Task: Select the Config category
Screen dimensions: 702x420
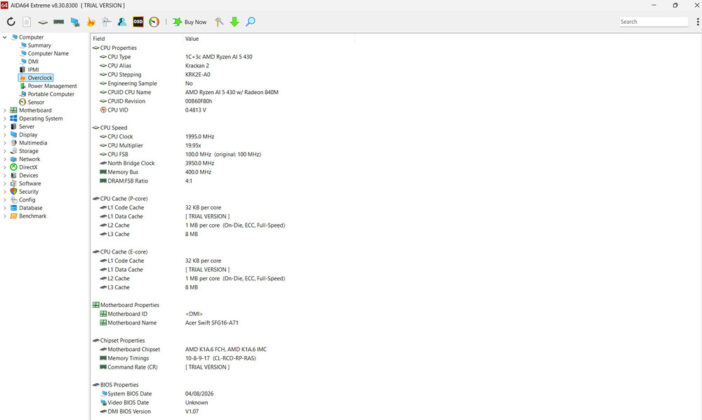Action: tap(22, 200)
